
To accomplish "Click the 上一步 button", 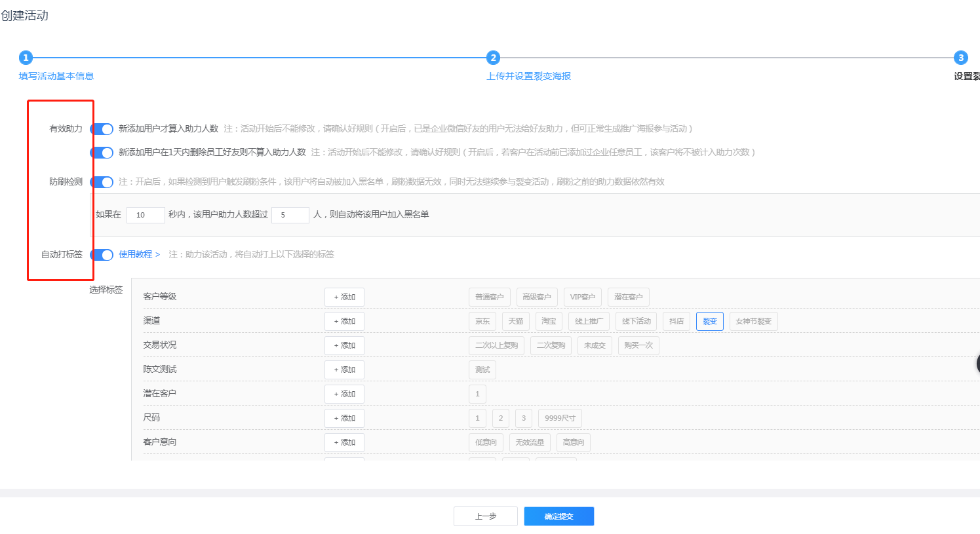I will click(485, 516).
